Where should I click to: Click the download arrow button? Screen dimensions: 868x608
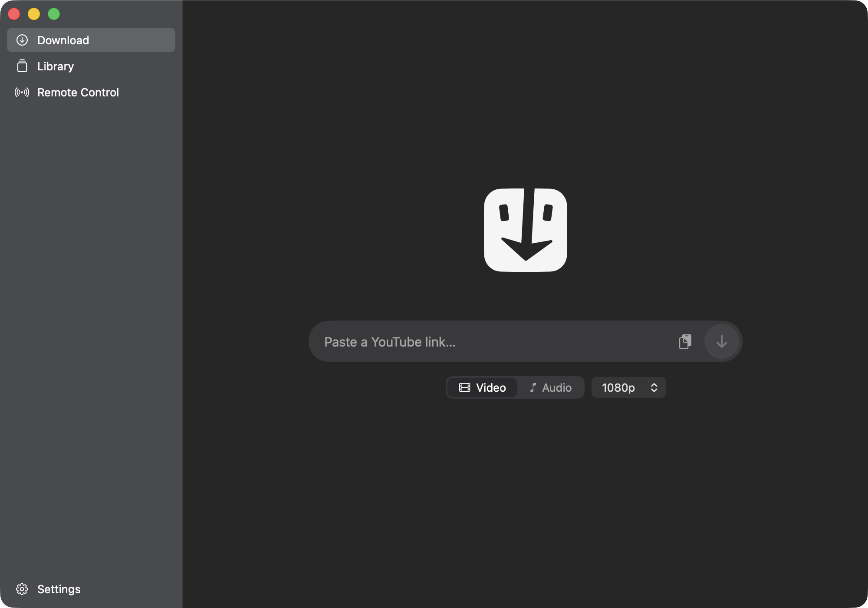721,341
